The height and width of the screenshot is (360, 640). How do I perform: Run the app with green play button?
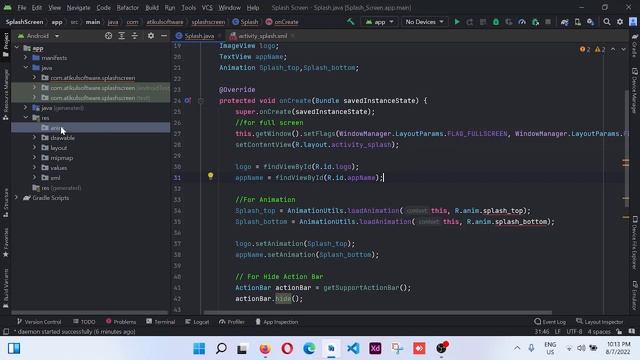457,22
